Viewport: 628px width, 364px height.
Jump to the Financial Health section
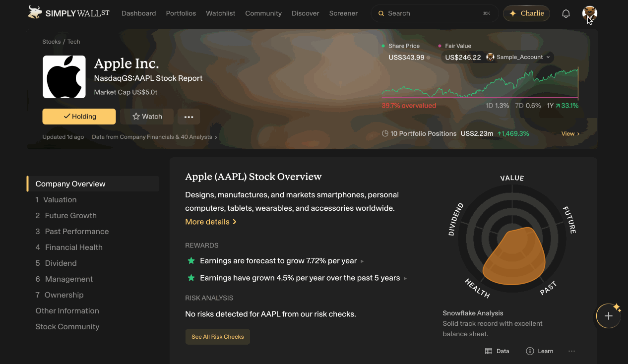point(69,247)
